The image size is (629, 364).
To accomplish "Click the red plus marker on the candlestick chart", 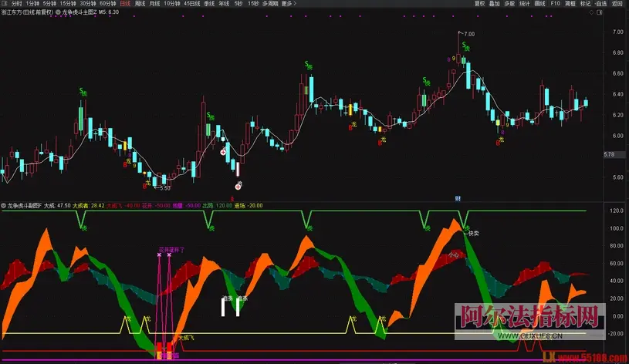I will [x=225, y=153].
